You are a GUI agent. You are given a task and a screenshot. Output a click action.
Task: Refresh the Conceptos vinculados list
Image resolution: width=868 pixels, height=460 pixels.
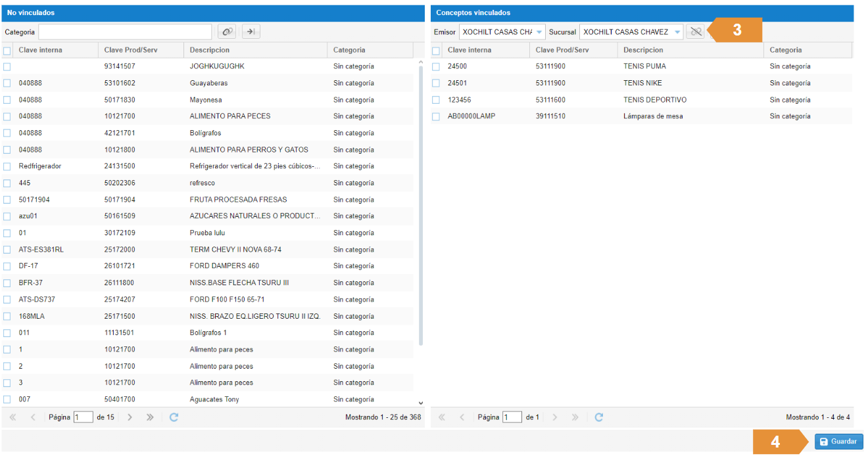599,417
